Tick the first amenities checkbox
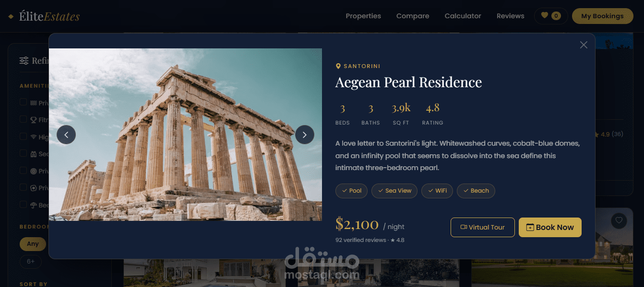 pyautogui.click(x=23, y=102)
